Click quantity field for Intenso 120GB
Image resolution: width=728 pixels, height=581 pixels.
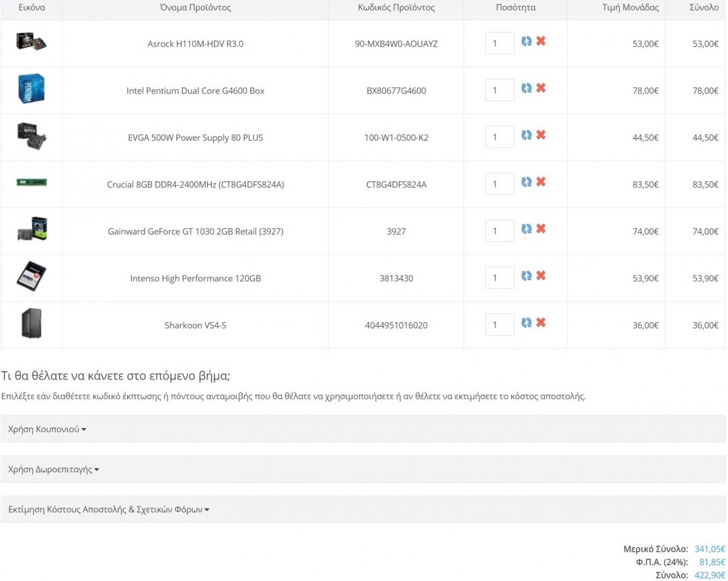click(x=500, y=278)
